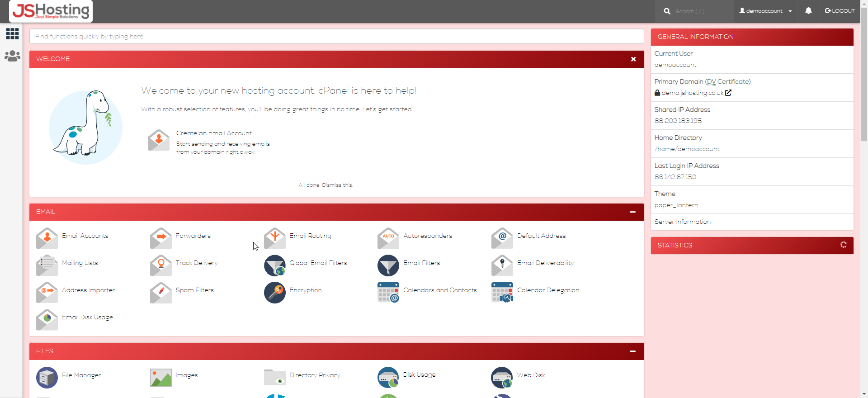Screen dimensions: 868x398
Task: Click the Server Information link
Action: [x=683, y=222]
